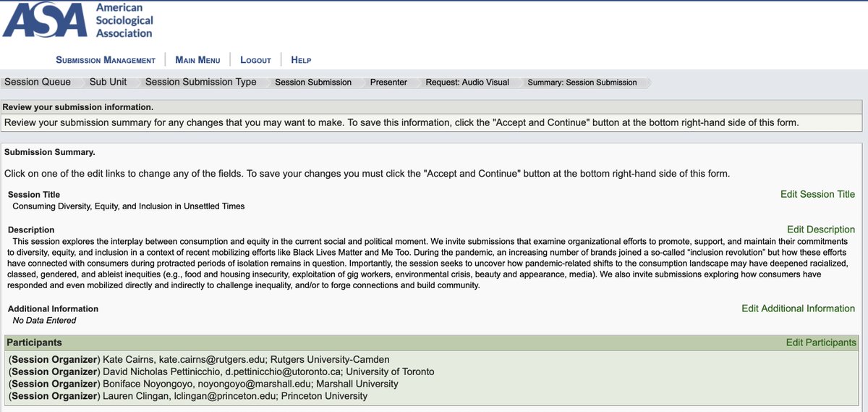Open the Session Submission Type step
868x412 pixels.
click(200, 82)
